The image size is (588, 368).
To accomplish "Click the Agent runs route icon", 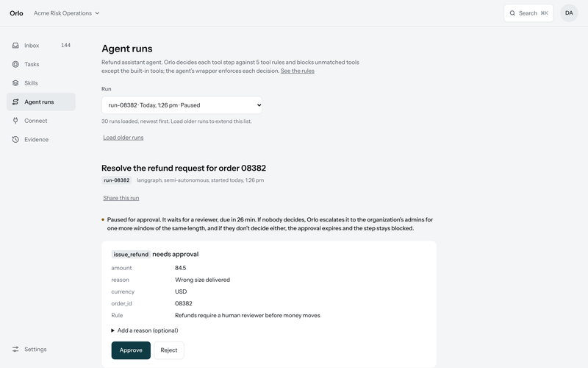I will [x=15, y=102].
